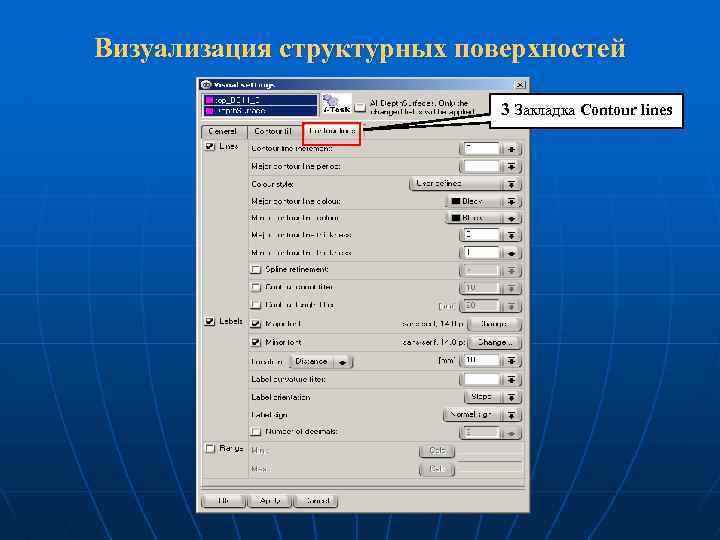Viewport: 720px width, 540px height.
Task: Click Label curvature filter field
Action: (x=480, y=379)
